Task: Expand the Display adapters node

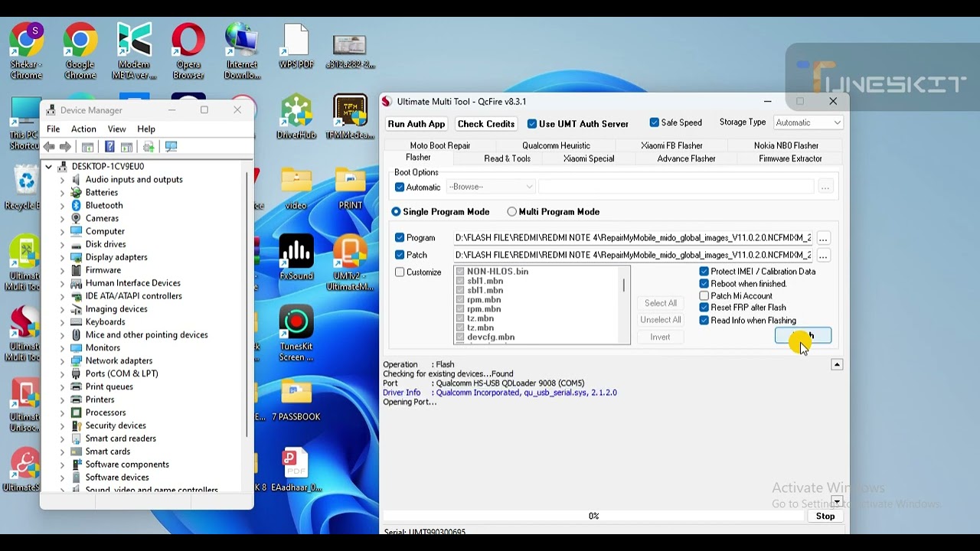Action: 63,257
